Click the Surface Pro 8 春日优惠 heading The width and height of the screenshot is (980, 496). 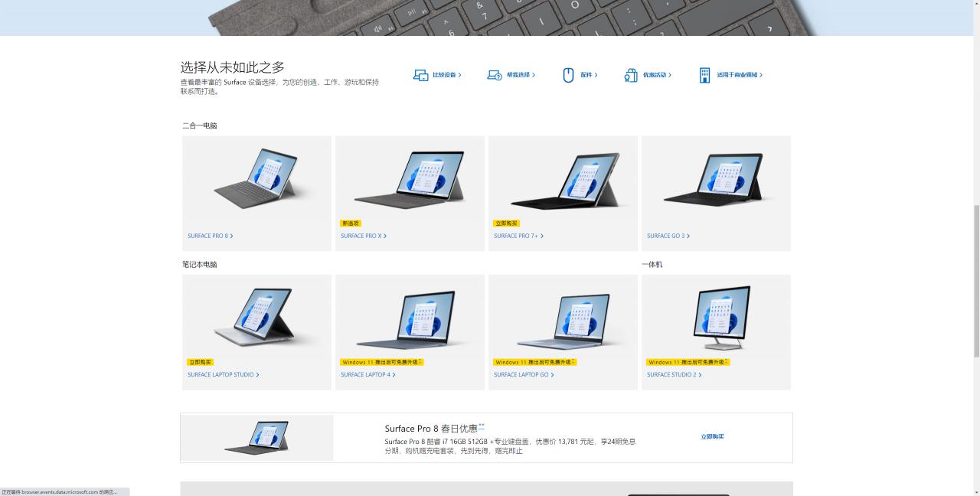[x=434, y=429]
